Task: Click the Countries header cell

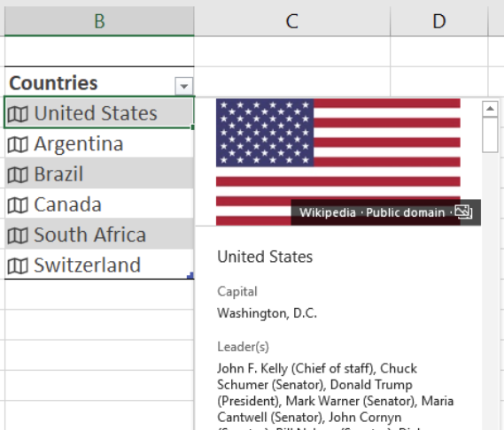Action: click(99, 82)
